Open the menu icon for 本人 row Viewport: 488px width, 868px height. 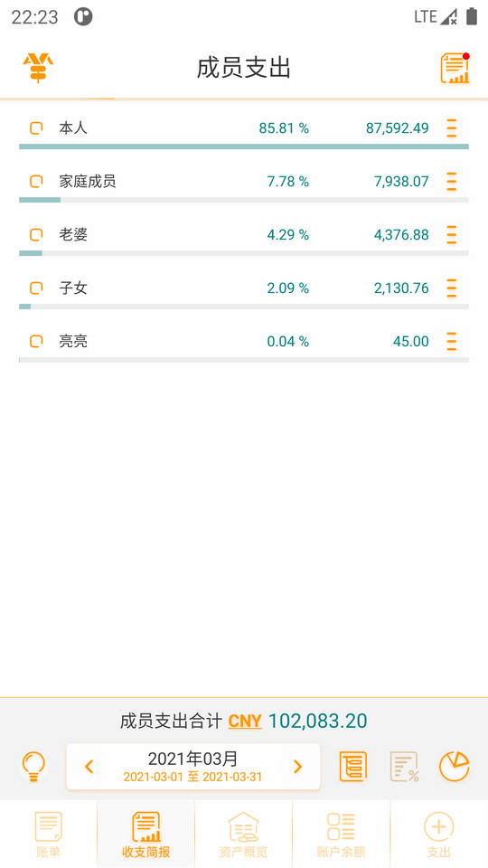452,127
